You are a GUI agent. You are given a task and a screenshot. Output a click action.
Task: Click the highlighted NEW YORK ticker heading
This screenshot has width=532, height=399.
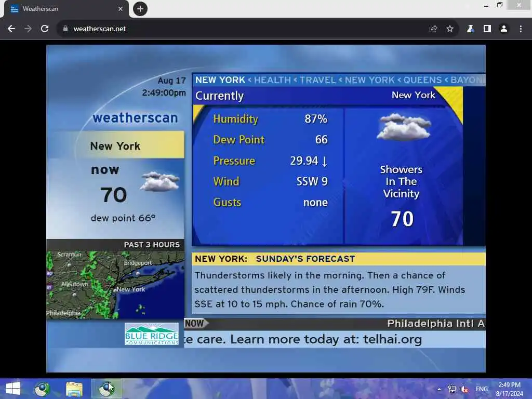coord(220,80)
